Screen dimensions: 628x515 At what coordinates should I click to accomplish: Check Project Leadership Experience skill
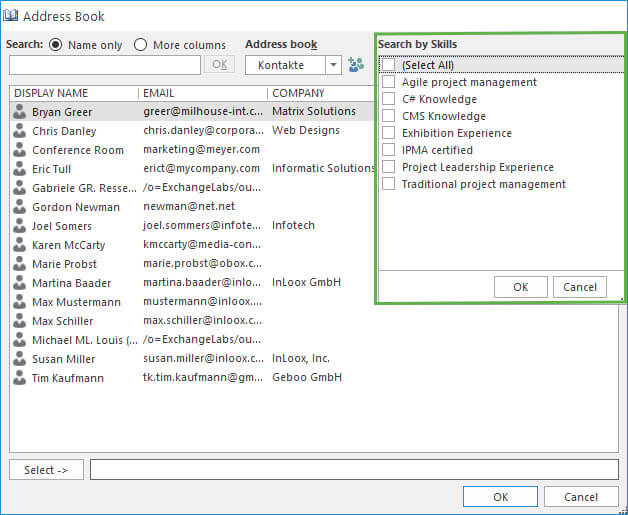coord(388,167)
